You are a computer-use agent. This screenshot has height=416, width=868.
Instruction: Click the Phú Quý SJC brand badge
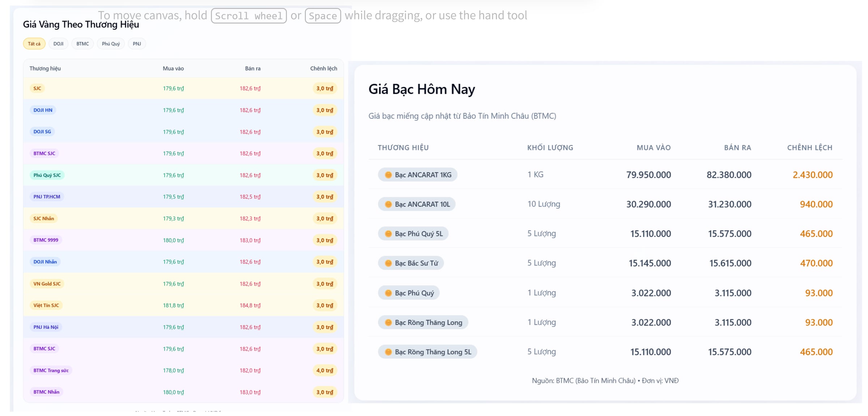pyautogui.click(x=47, y=175)
